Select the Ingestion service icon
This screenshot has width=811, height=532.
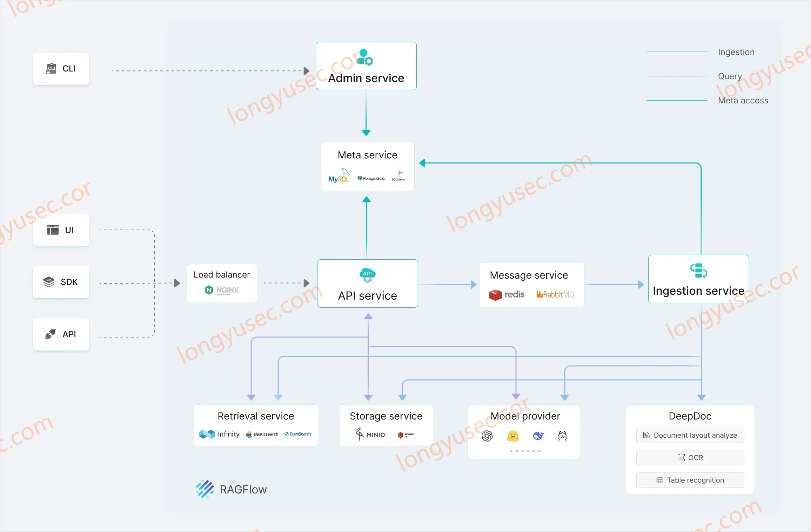click(698, 270)
